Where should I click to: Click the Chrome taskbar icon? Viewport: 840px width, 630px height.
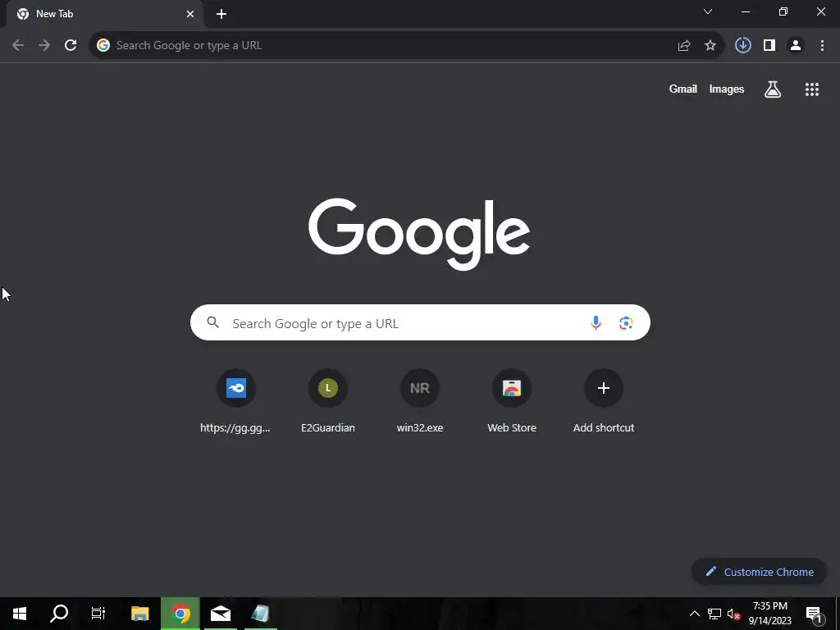click(180, 614)
